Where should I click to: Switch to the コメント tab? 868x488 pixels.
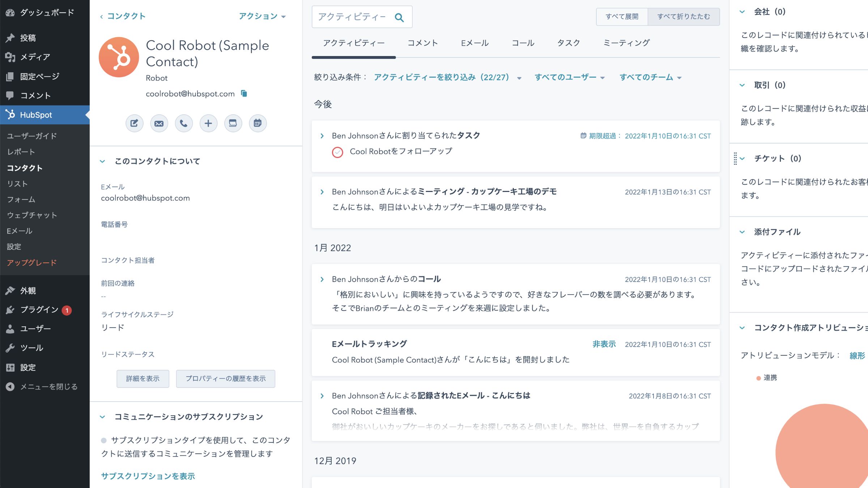423,43
